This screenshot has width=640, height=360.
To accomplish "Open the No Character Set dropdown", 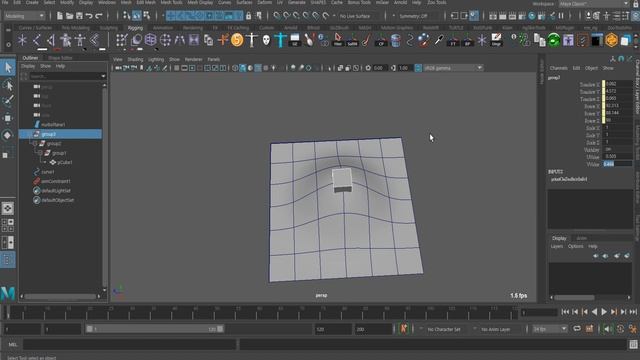I will (443, 329).
